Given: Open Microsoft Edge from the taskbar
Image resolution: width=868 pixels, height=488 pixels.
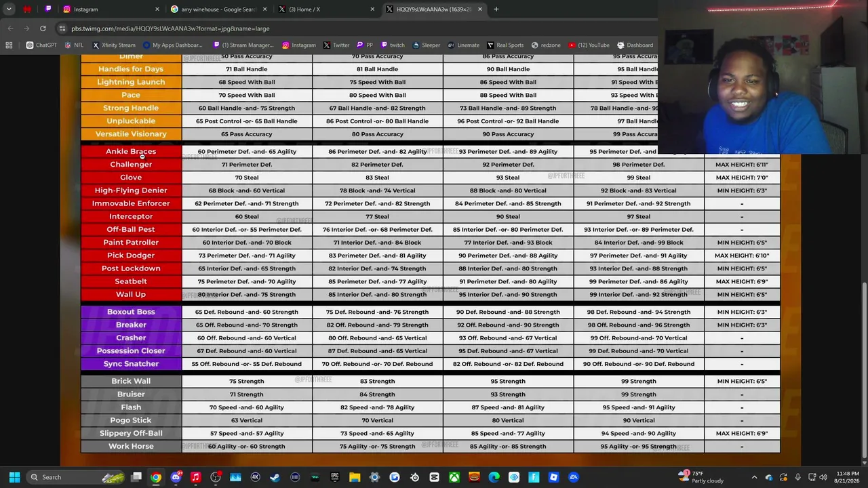Looking at the screenshot, I should coord(494,477).
